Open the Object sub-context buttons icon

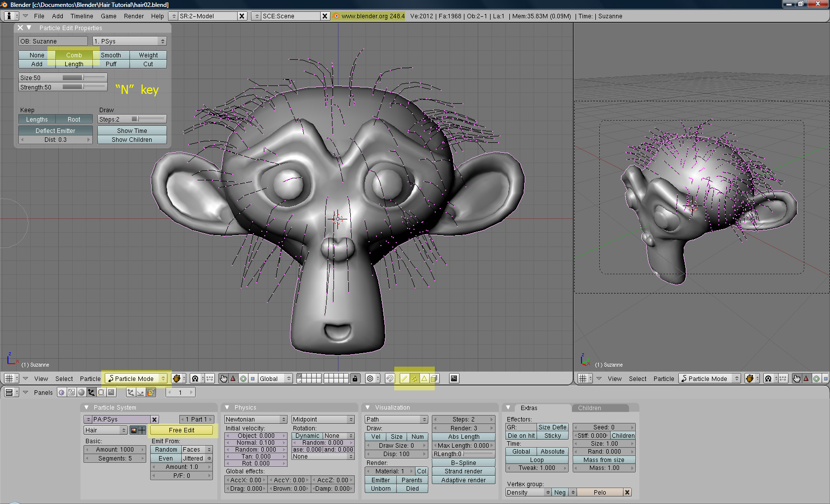130,392
